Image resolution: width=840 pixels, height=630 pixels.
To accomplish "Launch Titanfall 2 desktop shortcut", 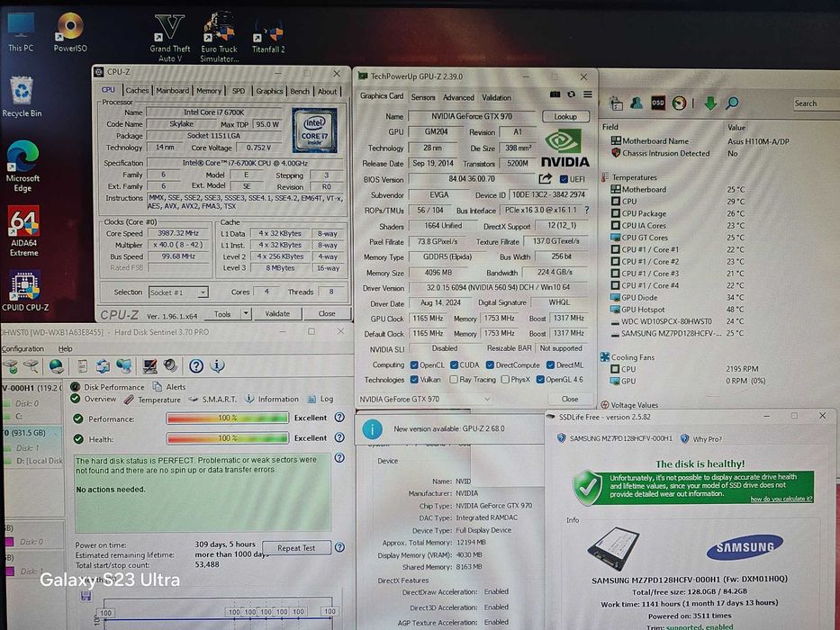I will (268, 36).
